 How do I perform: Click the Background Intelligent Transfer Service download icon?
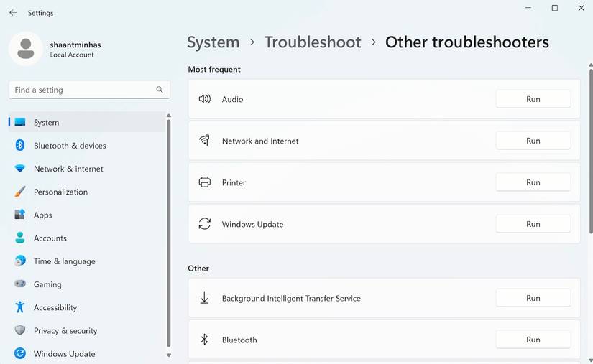(x=204, y=298)
